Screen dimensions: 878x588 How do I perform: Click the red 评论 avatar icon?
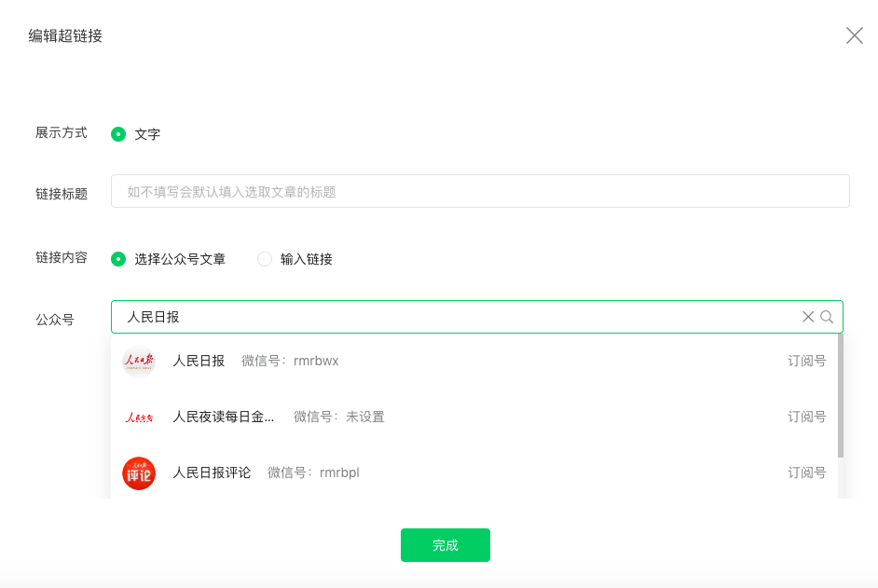click(x=139, y=473)
